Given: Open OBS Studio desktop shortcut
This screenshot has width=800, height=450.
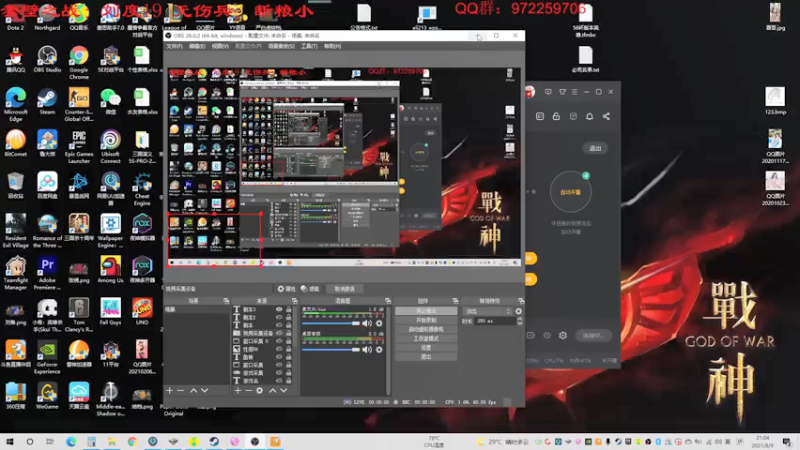Looking at the screenshot, I should [47, 60].
